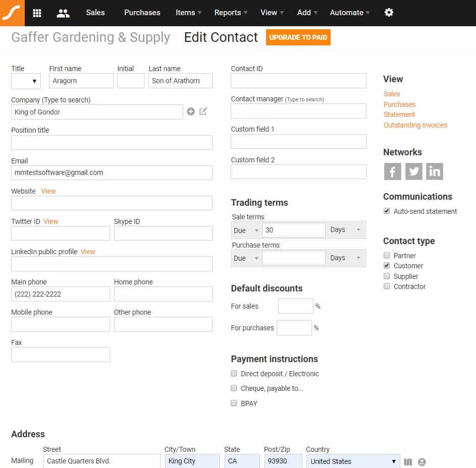
Task: Click the add company plus icon
Action: pyautogui.click(x=191, y=111)
